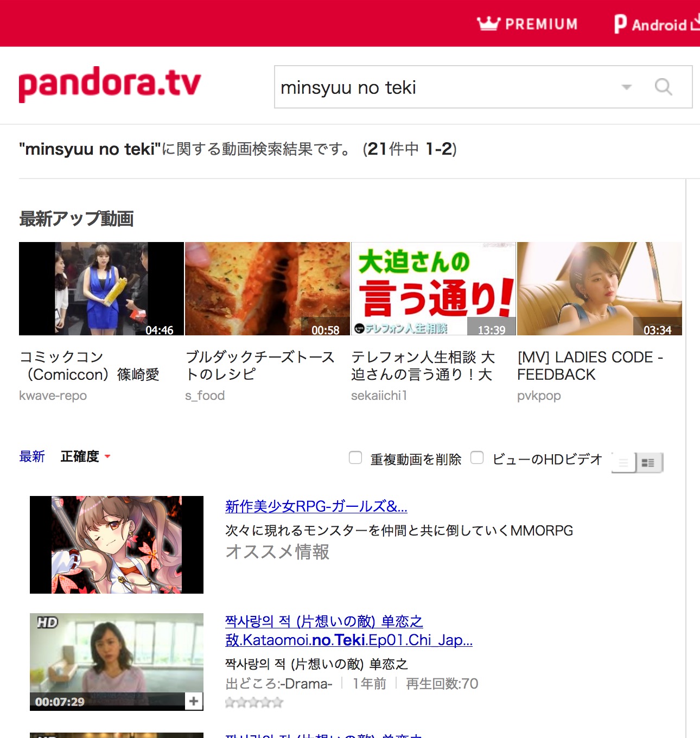Visit the sekaiichi1 uploader channel
700x738 pixels.
[x=379, y=396]
